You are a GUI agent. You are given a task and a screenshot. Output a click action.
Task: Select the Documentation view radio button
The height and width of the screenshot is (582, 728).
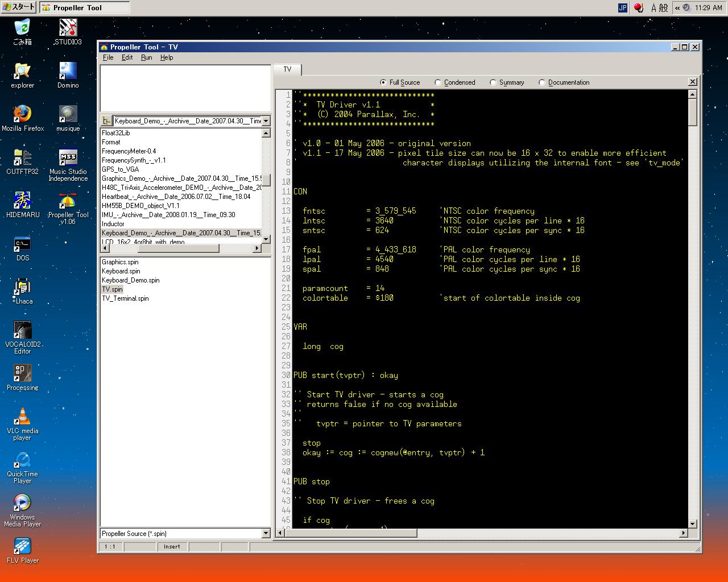(x=541, y=82)
